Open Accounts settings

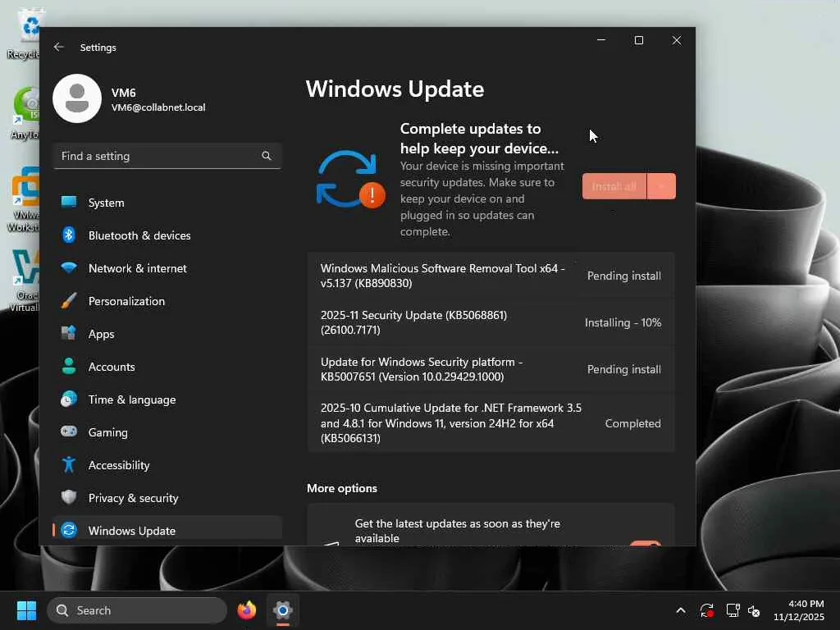tap(167, 367)
